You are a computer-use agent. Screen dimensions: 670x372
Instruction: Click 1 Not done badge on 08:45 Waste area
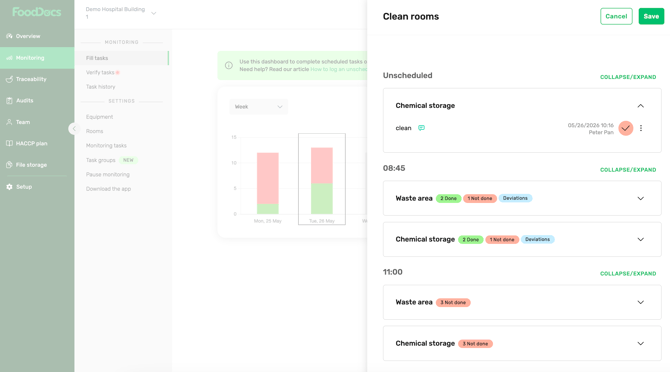pos(480,199)
